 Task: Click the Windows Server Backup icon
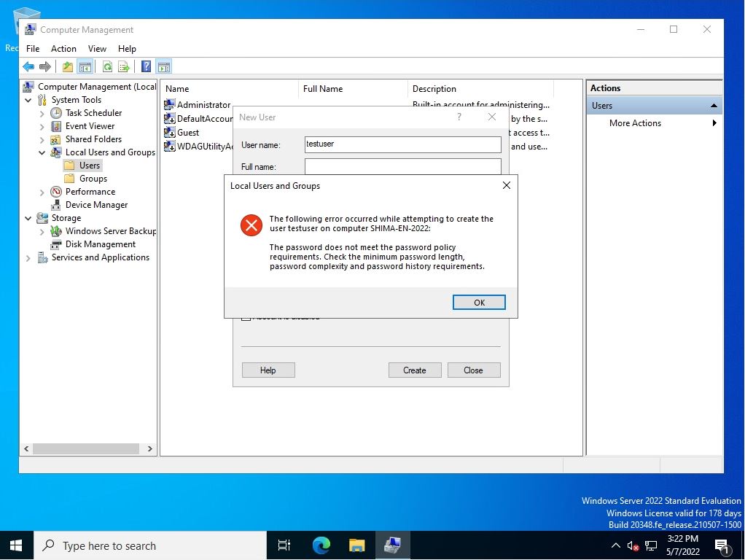click(56, 231)
